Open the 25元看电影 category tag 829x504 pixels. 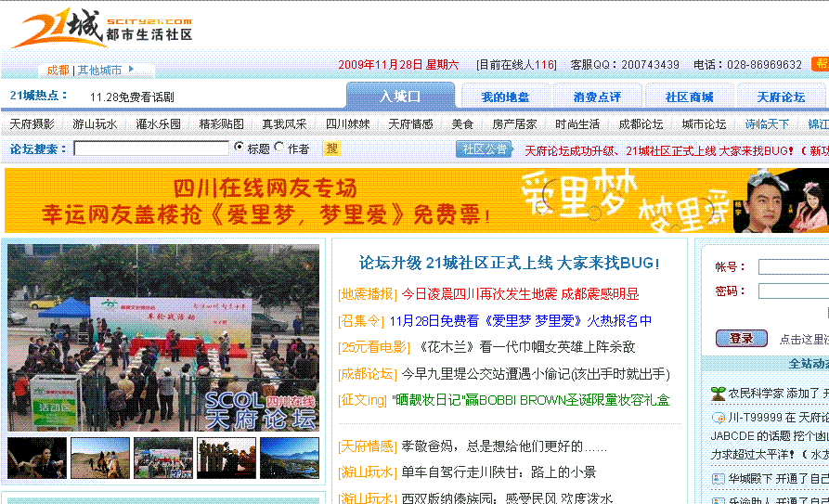click(374, 347)
